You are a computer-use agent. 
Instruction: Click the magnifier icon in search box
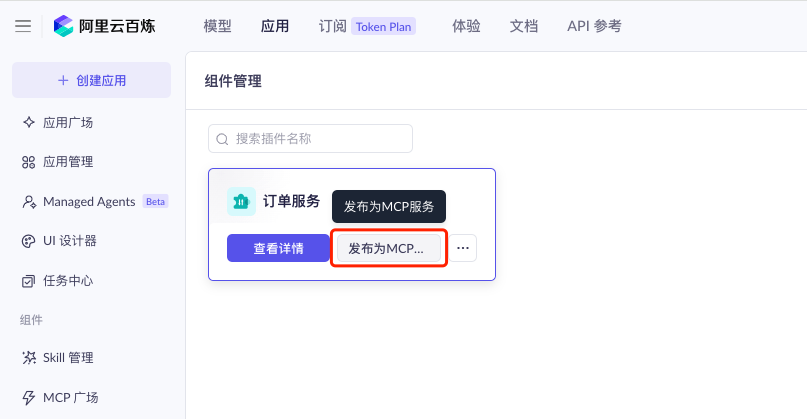coord(222,139)
